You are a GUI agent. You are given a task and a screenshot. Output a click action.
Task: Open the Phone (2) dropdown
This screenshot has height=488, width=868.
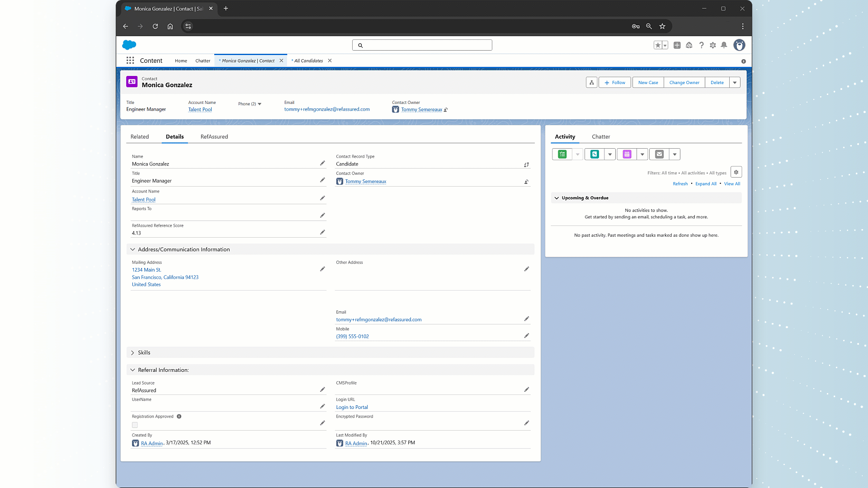250,104
